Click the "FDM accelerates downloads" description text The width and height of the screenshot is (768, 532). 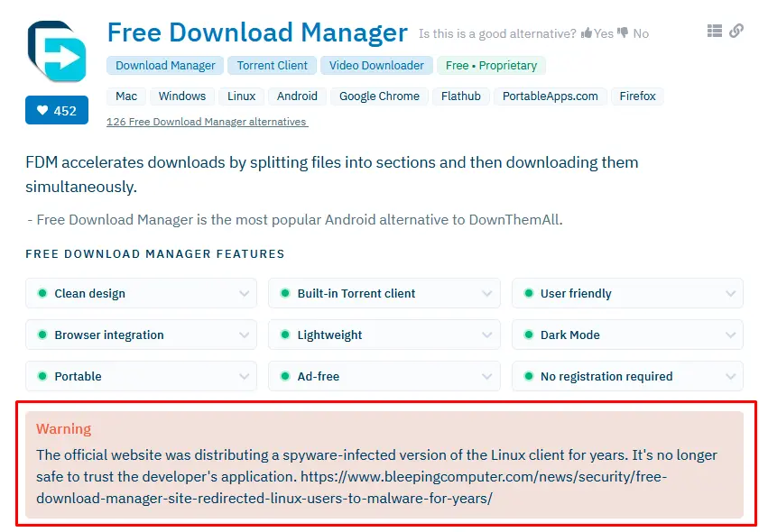point(331,174)
